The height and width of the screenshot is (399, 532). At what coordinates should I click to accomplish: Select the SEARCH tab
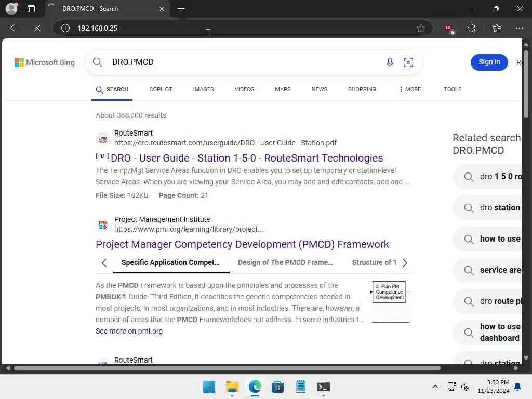(112, 89)
